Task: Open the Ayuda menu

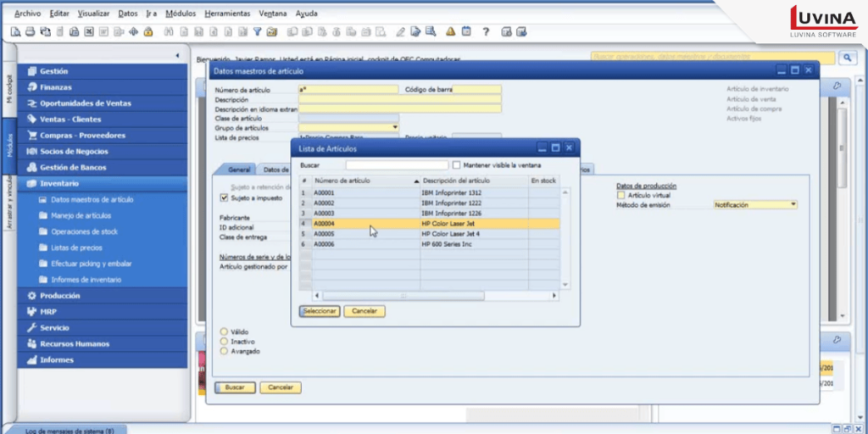Action: click(x=306, y=14)
